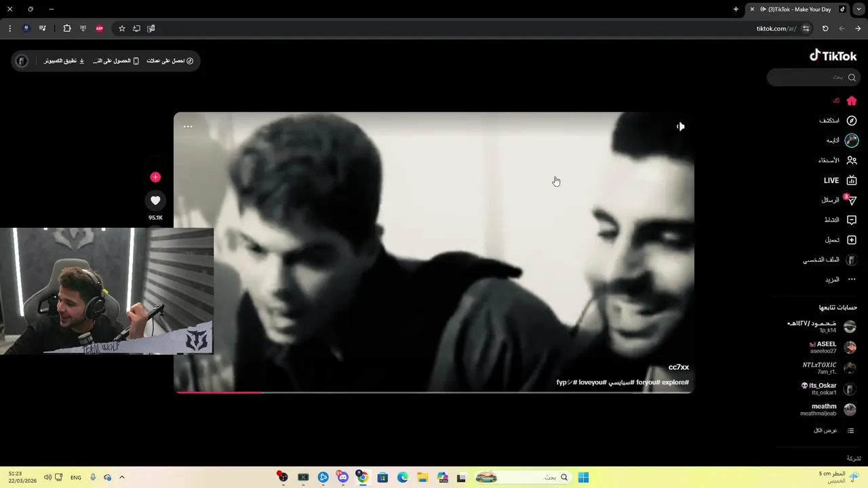
Task: Click the #loveyou hashtag
Action: coord(592,382)
